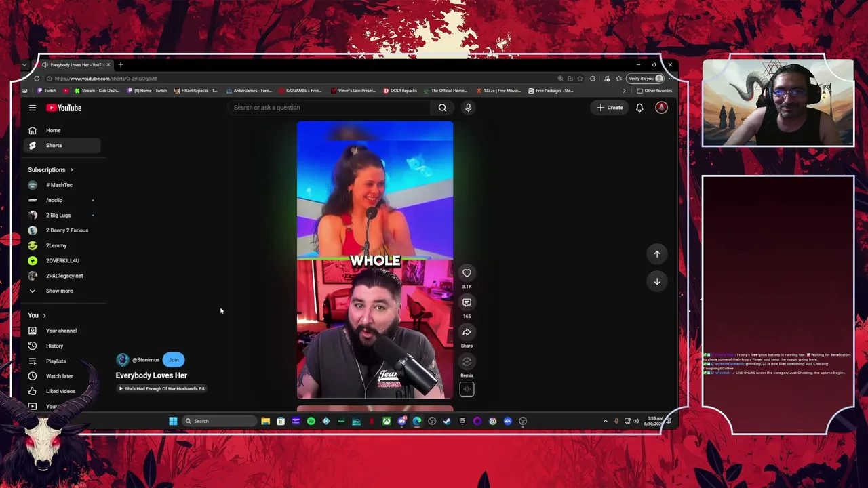The height and width of the screenshot is (488, 868).
Task: Open YouTube notifications bell
Action: 639,108
